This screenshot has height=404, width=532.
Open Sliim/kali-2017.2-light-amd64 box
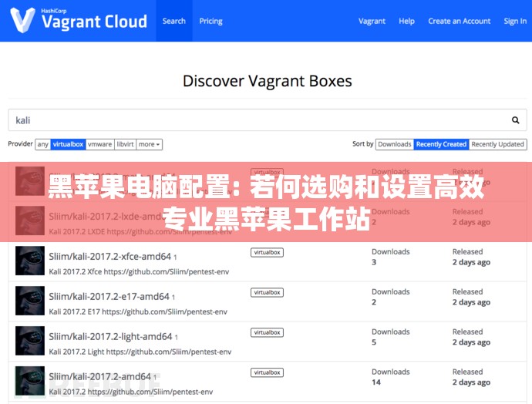110,336
